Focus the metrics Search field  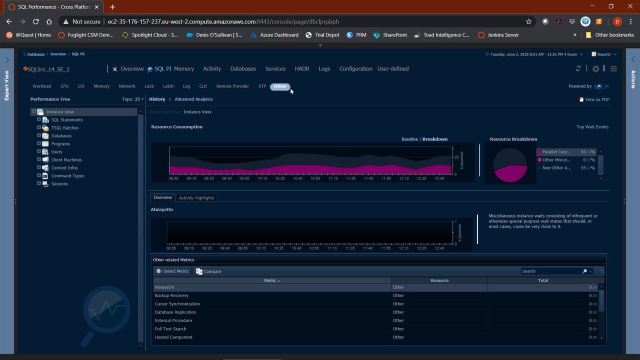click(x=551, y=271)
